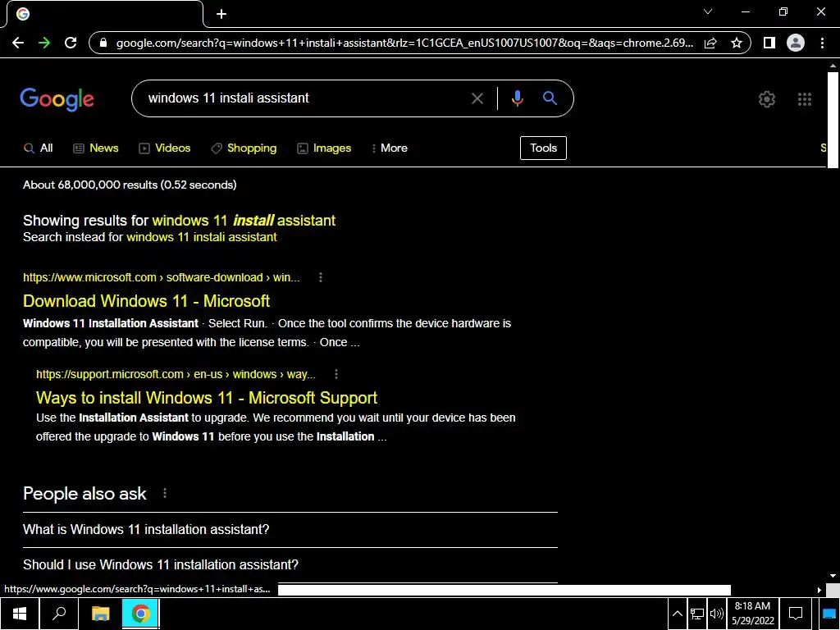
Task: Open options dots beside microsoft.com result
Action: coord(321,277)
